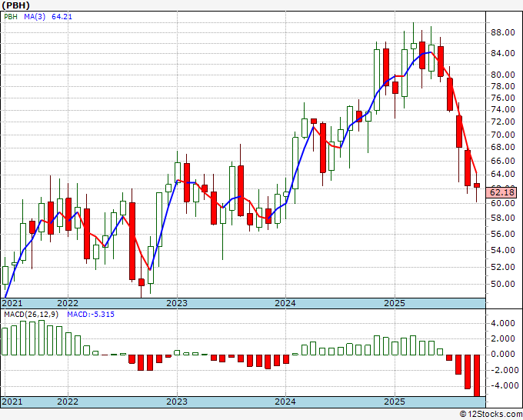523x420 pixels.
Task: Click 2024 on the MACD timeline
Action: (x=285, y=402)
